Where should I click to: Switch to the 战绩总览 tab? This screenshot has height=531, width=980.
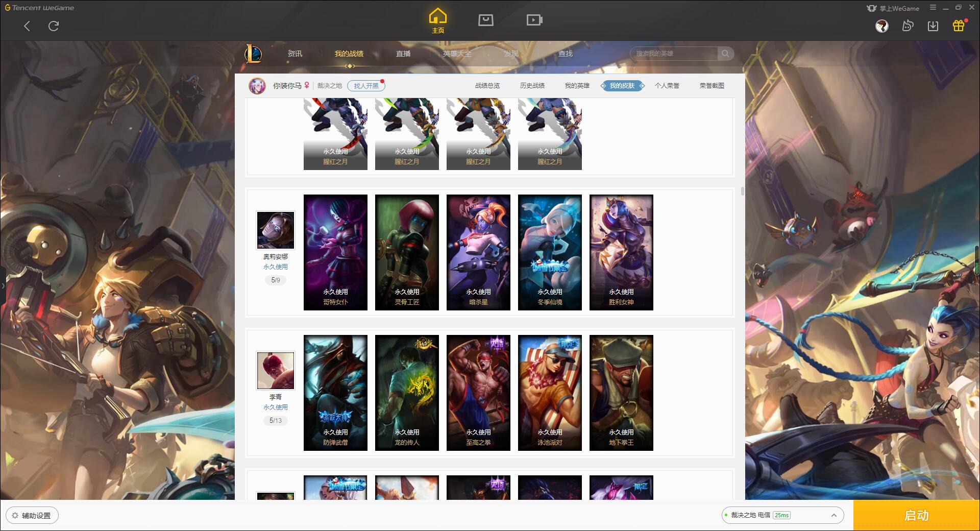487,86
